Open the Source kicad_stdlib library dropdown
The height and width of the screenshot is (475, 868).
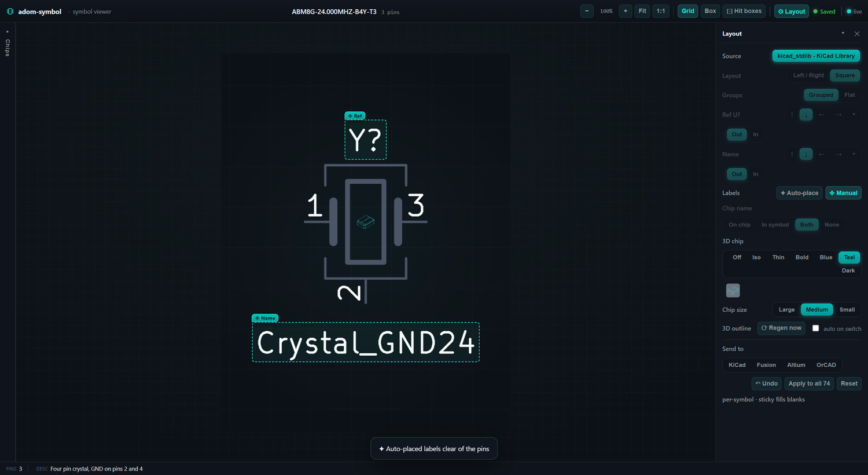pyautogui.click(x=816, y=56)
